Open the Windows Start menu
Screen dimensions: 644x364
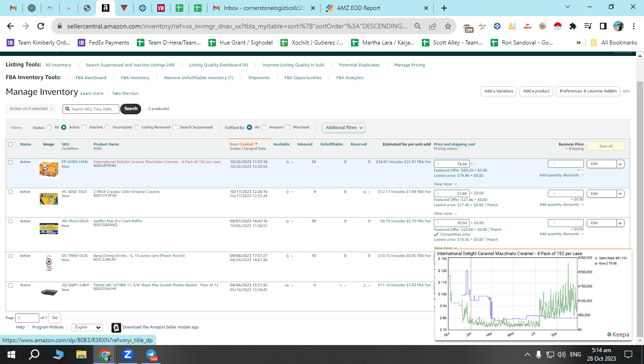pyautogui.click(x=11, y=354)
